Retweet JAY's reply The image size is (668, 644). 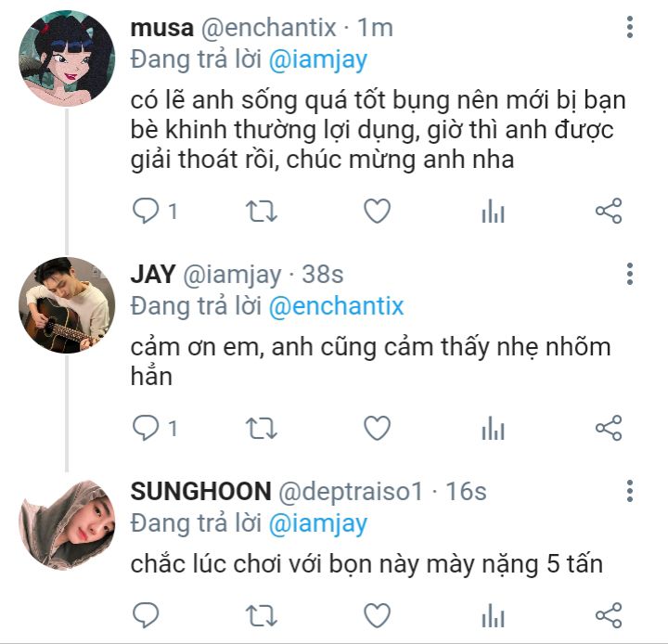(262, 428)
